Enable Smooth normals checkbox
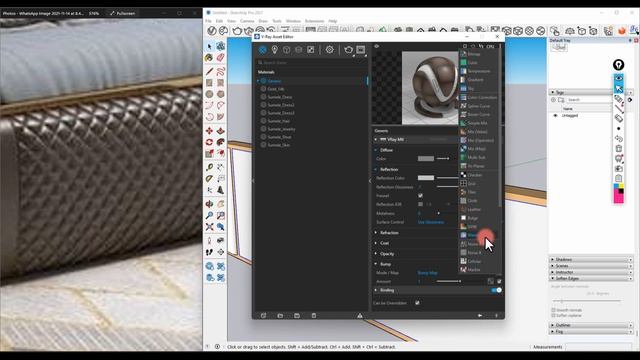The height and width of the screenshot is (360, 640). (553, 310)
